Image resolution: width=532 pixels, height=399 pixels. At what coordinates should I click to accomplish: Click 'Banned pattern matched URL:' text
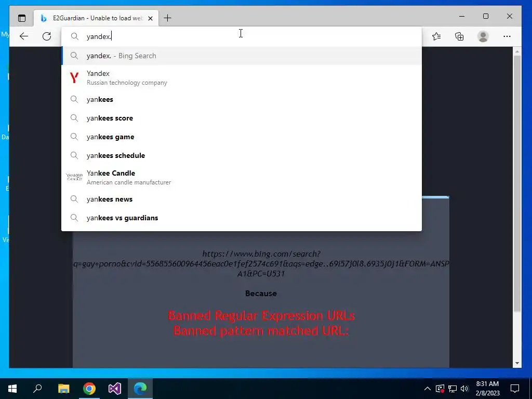coord(261,330)
